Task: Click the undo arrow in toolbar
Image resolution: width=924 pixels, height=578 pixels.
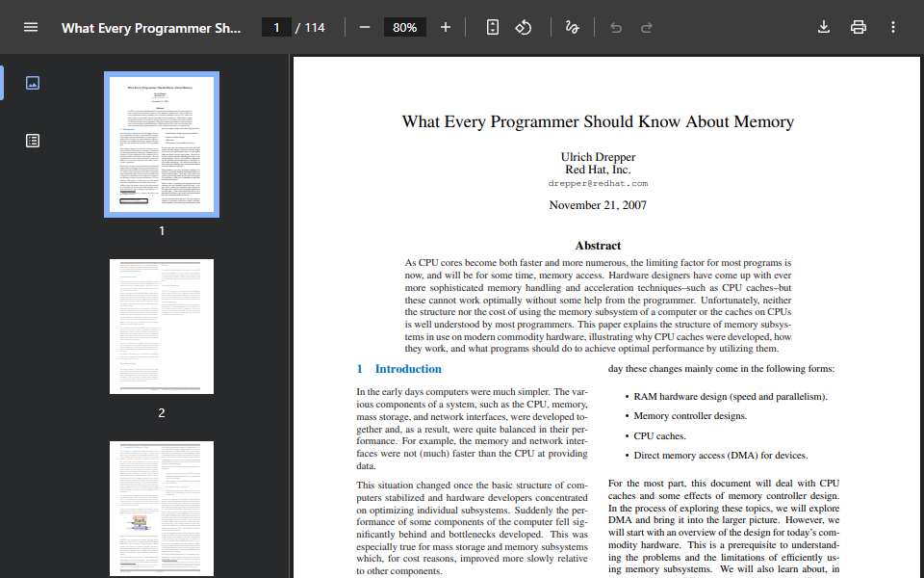Action: tap(616, 27)
